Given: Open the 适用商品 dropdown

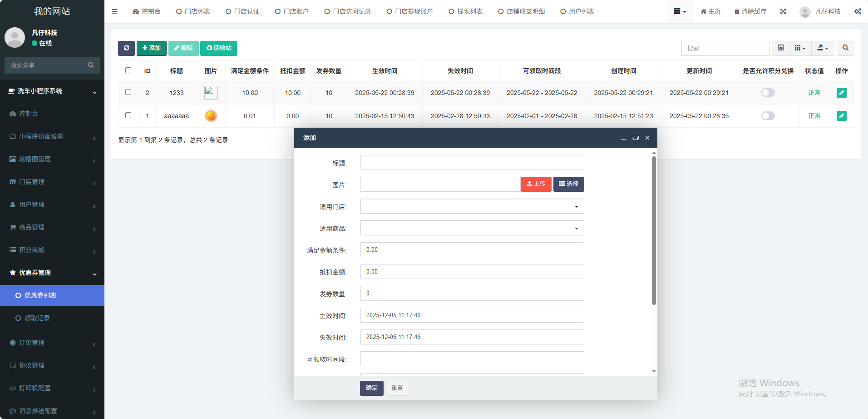Looking at the screenshot, I should 472,228.
